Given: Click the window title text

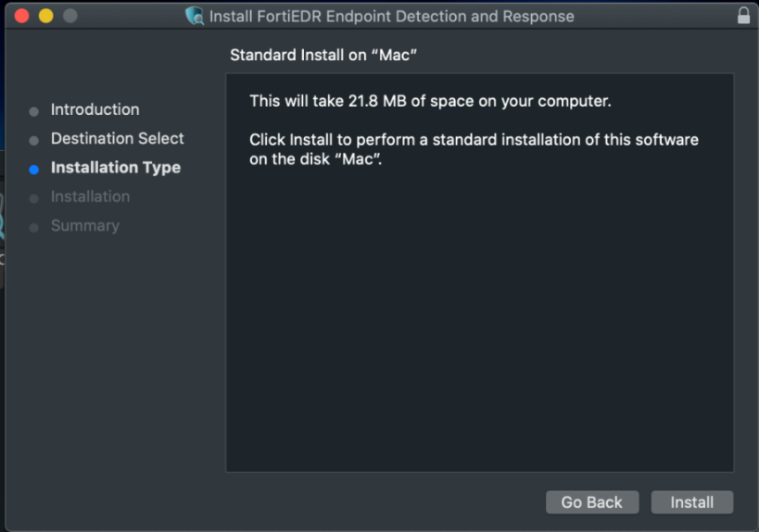Looking at the screenshot, I should 391,17.
